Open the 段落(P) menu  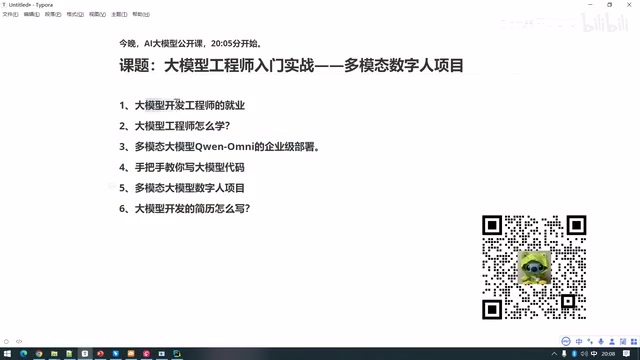pyautogui.click(x=53, y=14)
